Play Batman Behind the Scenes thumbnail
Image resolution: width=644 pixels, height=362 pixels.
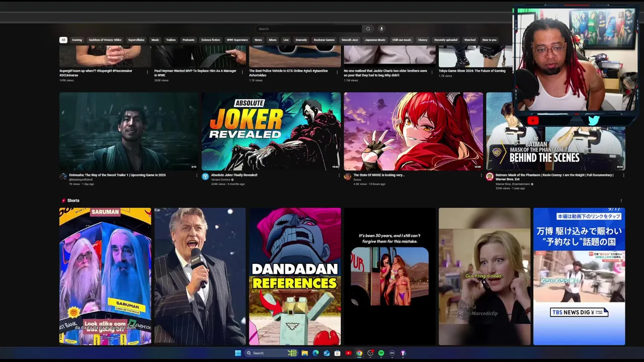tap(556, 131)
